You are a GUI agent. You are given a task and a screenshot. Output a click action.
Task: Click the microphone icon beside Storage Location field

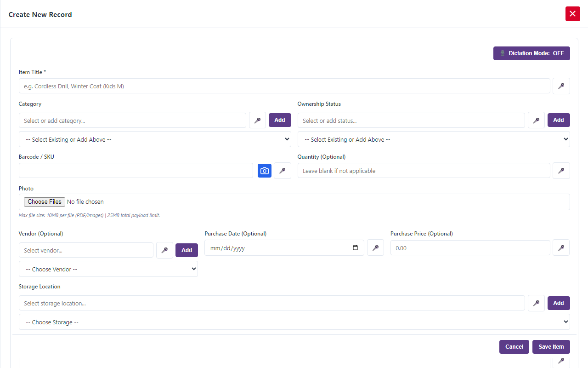(536, 303)
